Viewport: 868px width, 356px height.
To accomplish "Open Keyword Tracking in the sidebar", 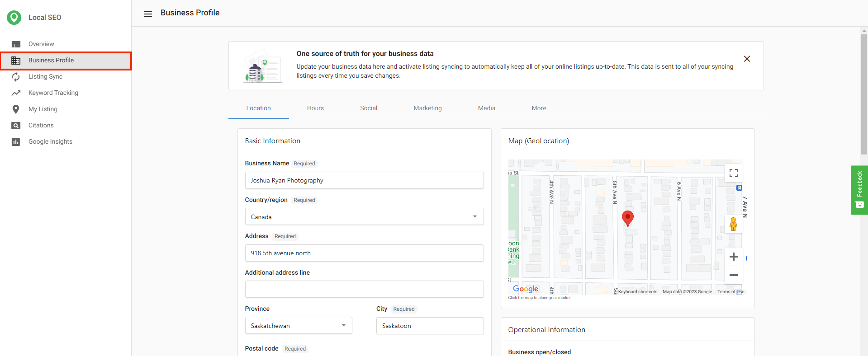I will 53,93.
